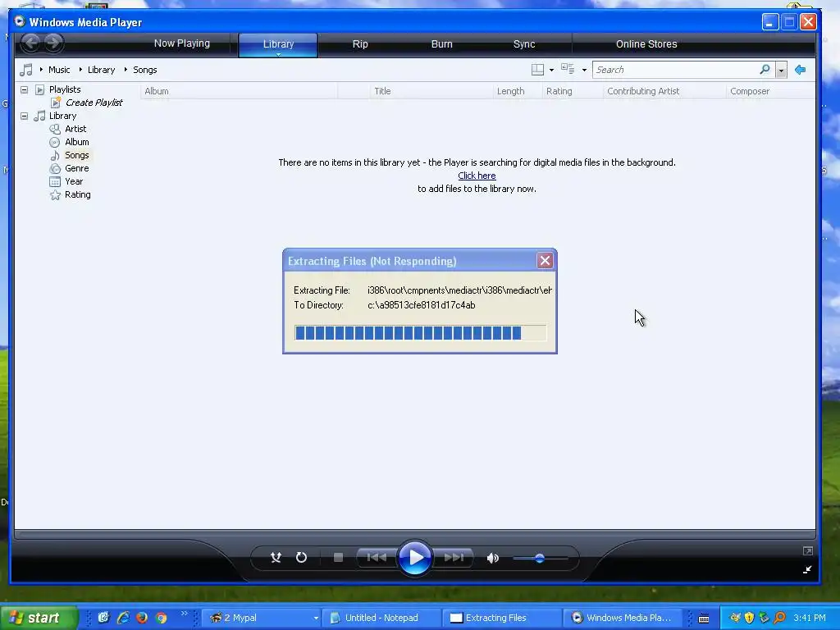Adjust the volume slider
The width and height of the screenshot is (840, 630).
[540, 558]
